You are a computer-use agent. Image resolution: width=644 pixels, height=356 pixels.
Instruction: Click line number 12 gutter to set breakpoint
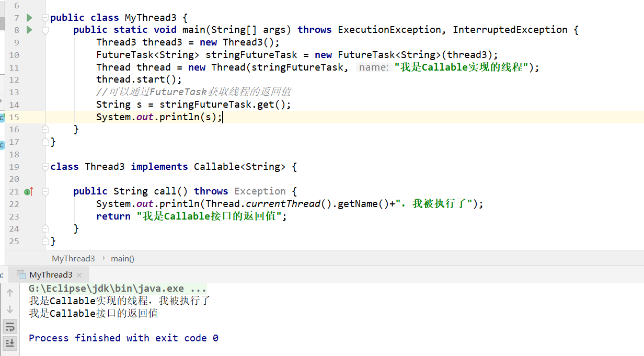(14, 79)
